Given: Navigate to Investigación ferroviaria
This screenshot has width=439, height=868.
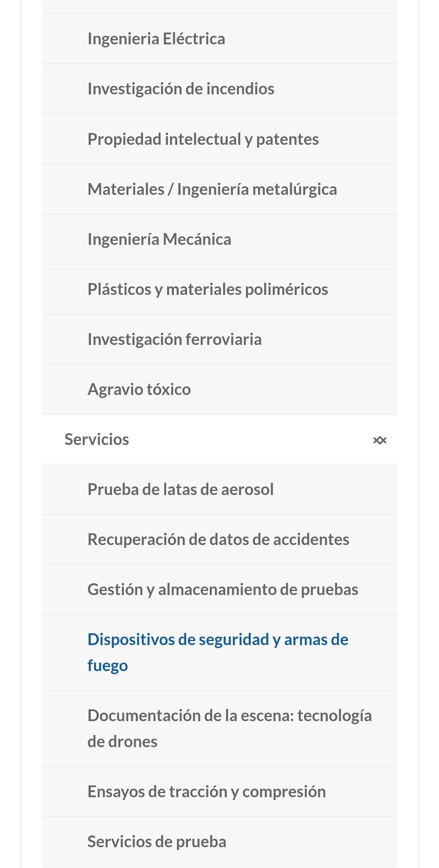Looking at the screenshot, I should pyautogui.click(x=174, y=339).
